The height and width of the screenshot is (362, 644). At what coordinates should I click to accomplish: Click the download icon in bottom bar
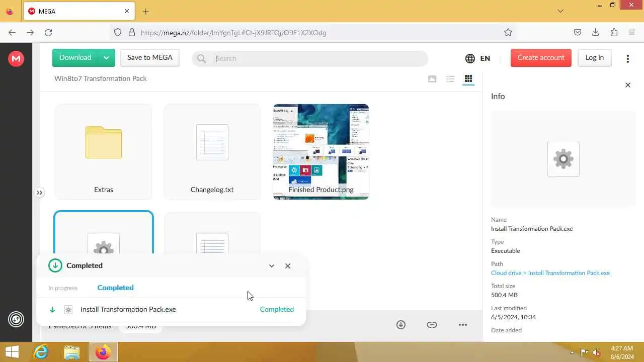tap(401, 325)
